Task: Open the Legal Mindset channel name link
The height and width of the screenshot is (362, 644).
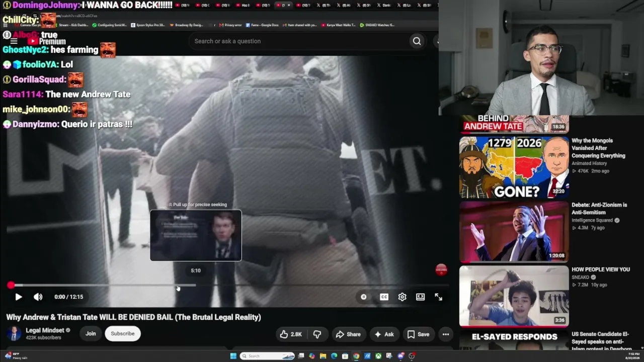Action: click(x=45, y=330)
